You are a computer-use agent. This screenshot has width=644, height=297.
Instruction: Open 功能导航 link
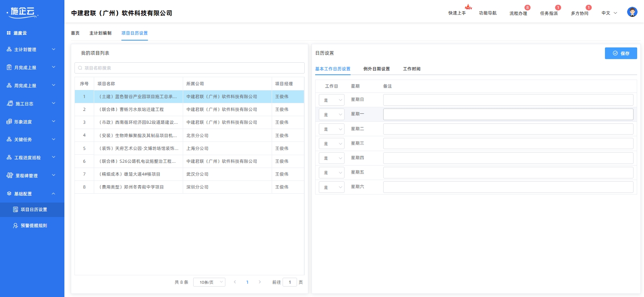[x=488, y=13]
